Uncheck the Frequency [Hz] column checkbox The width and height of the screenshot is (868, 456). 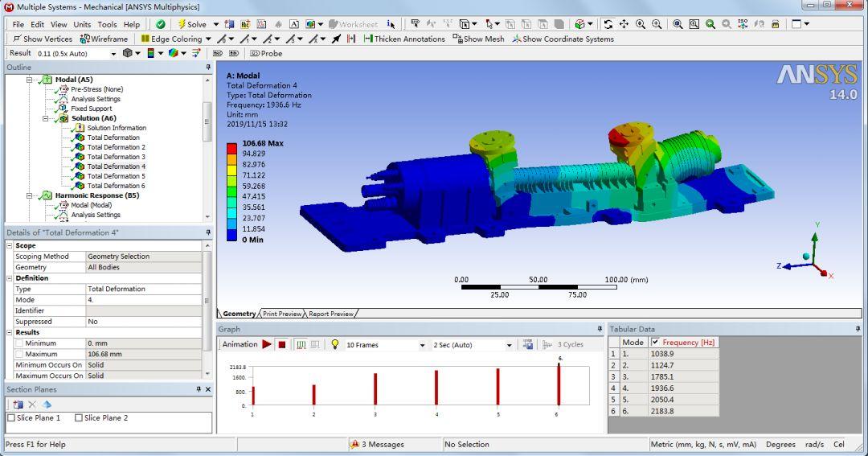click(656, 343)
